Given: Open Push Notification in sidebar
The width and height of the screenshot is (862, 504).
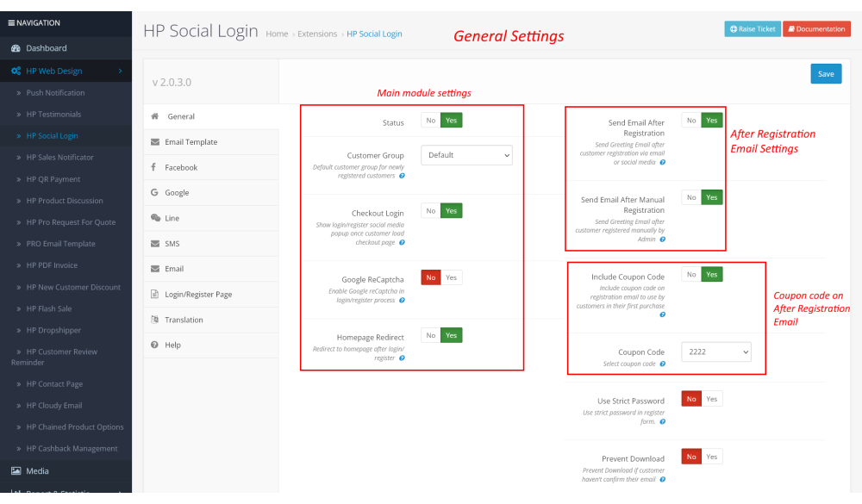Looking at the screenshot, I should coord(55,93).
